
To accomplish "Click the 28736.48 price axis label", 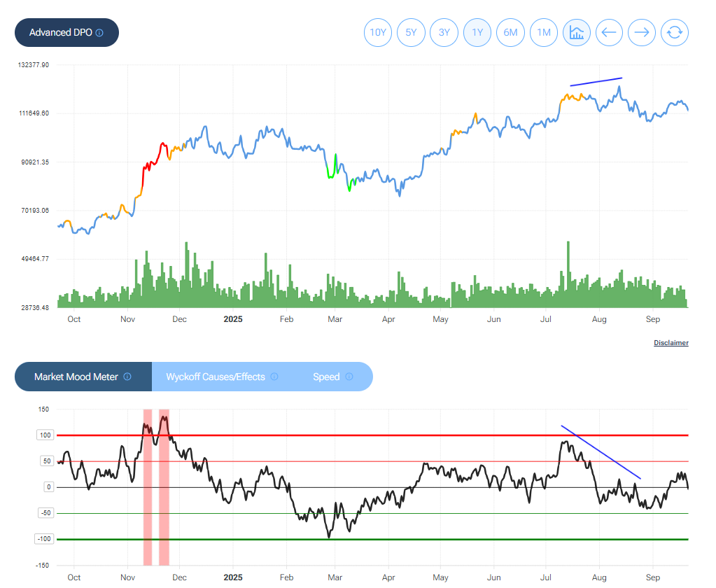I will pos(35,308).
